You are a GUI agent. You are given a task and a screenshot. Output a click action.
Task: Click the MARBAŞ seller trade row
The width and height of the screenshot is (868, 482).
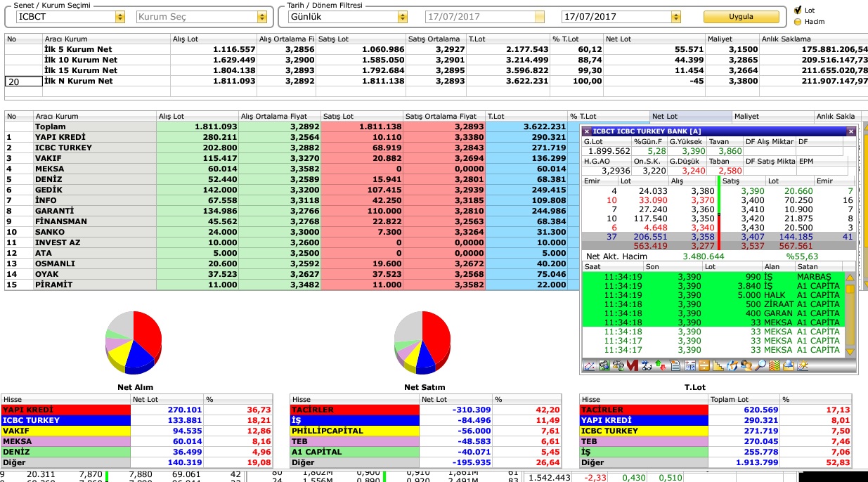pyautogui.click(x=714, y=277)
